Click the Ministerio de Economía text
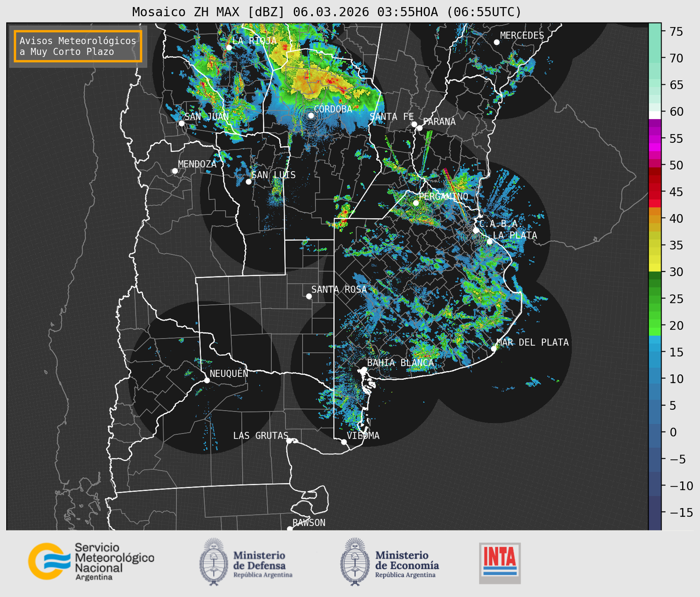The height and width of the screenshot is (597, 700). pyautogui.click(x=407, y=564)
